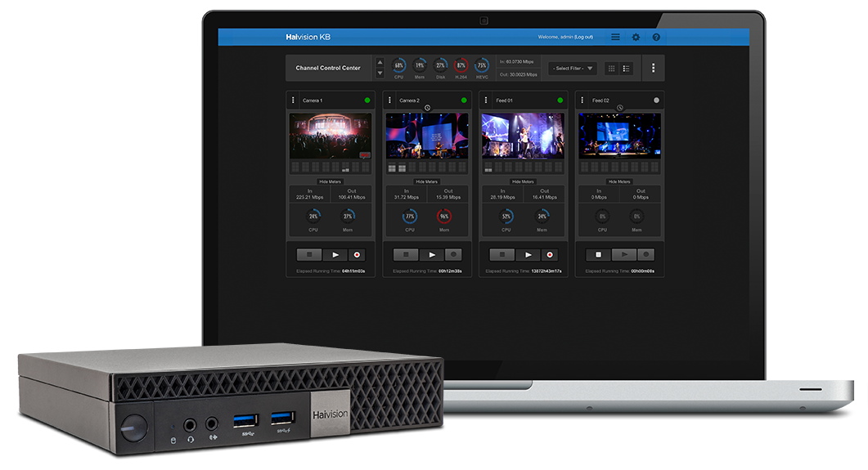Image resolution: width=868 pixels, height=470 pixels.
Task: Click Camera 2 schedule clock icon
Action: pos(427,108)
